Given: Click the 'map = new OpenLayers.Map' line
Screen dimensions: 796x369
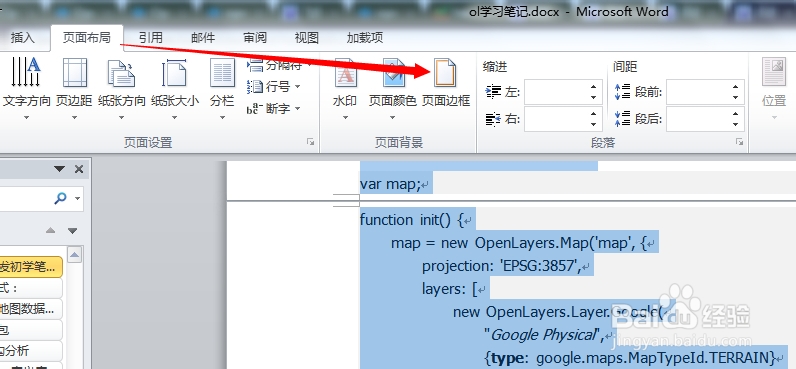Looking at the screenshot, I should 518,243.
